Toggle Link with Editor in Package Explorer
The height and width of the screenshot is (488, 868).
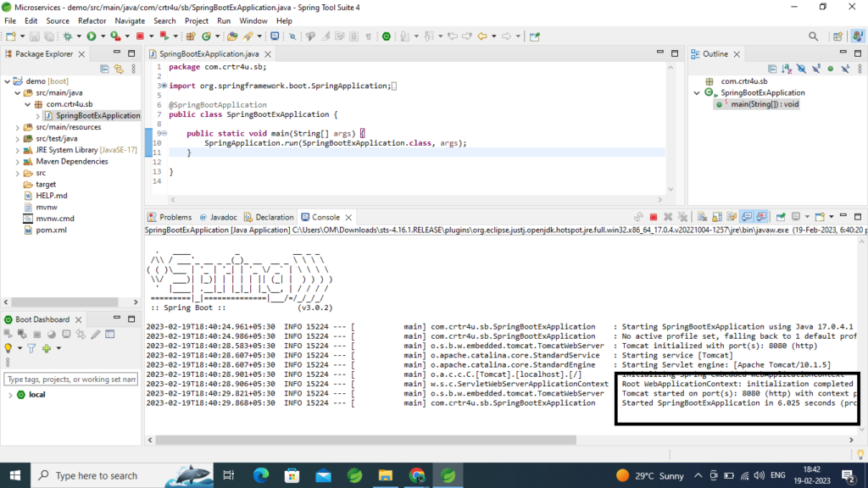pyautogui.click(x=119, y=69)
